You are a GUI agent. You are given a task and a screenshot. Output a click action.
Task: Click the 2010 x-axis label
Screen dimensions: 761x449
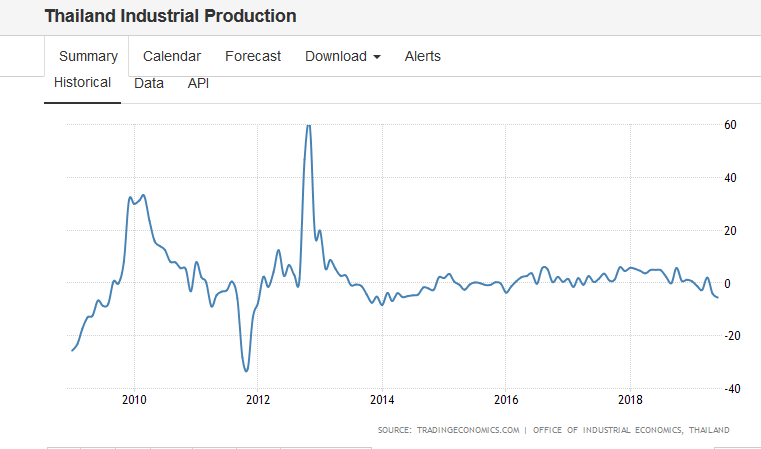(134, 399)
